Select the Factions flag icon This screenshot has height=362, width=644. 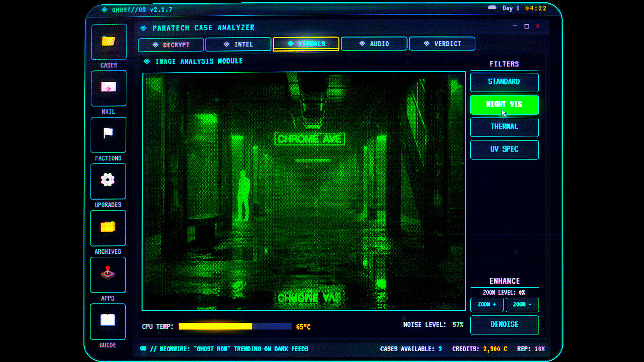(x=108, y=134)
